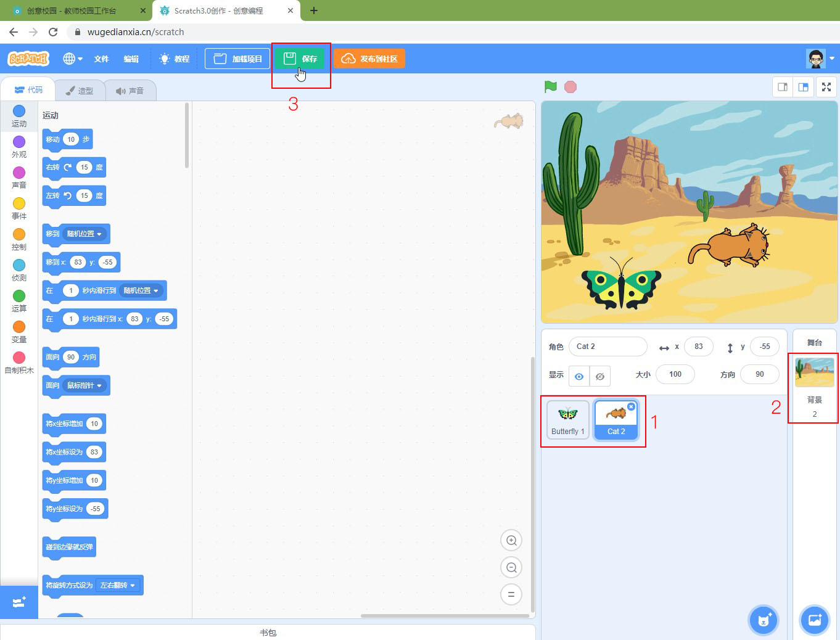Select the 声音 block category circle

click(19, 173)
